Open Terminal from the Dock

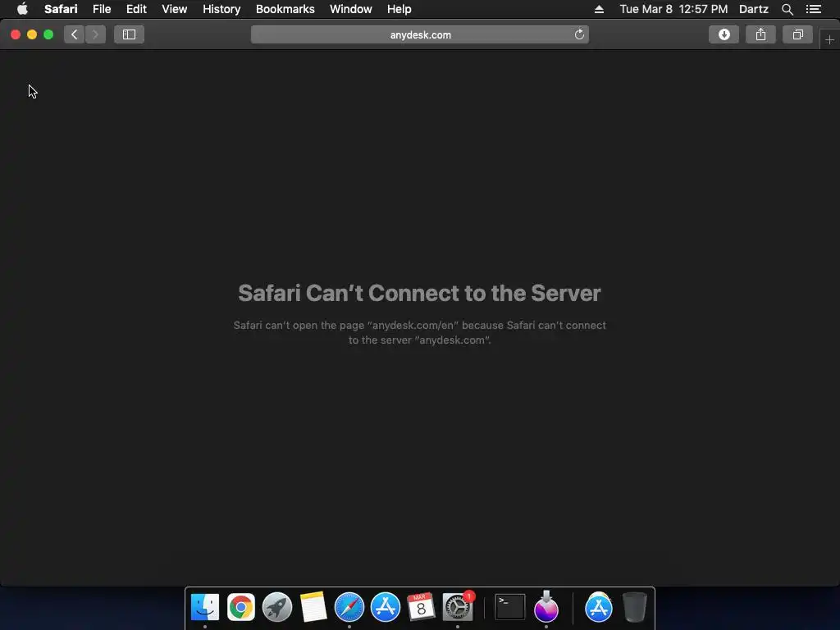pyautogui.click(x=509, y=607)
